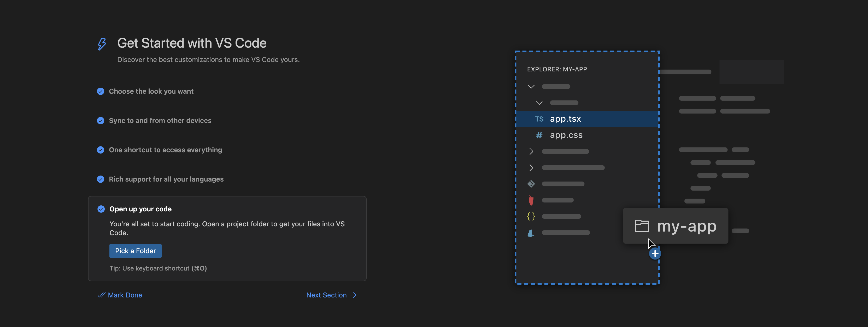Go to Next Section link

[331, 295]
